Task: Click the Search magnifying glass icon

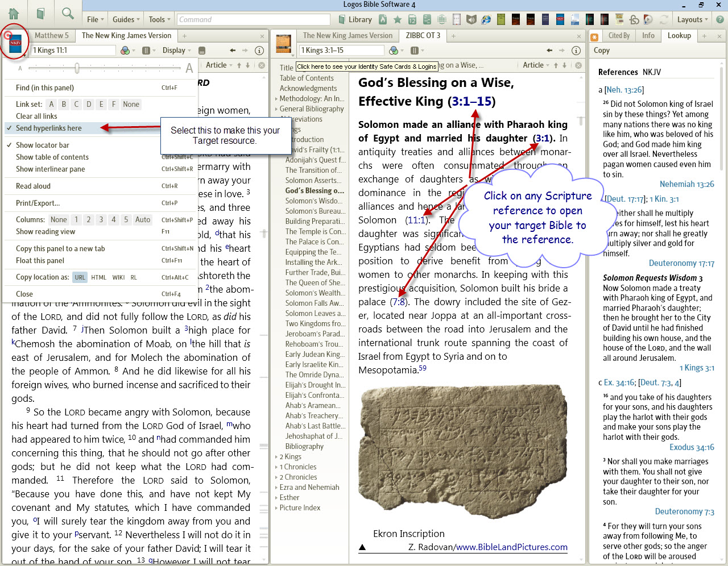Action: [x=68, y=14]
